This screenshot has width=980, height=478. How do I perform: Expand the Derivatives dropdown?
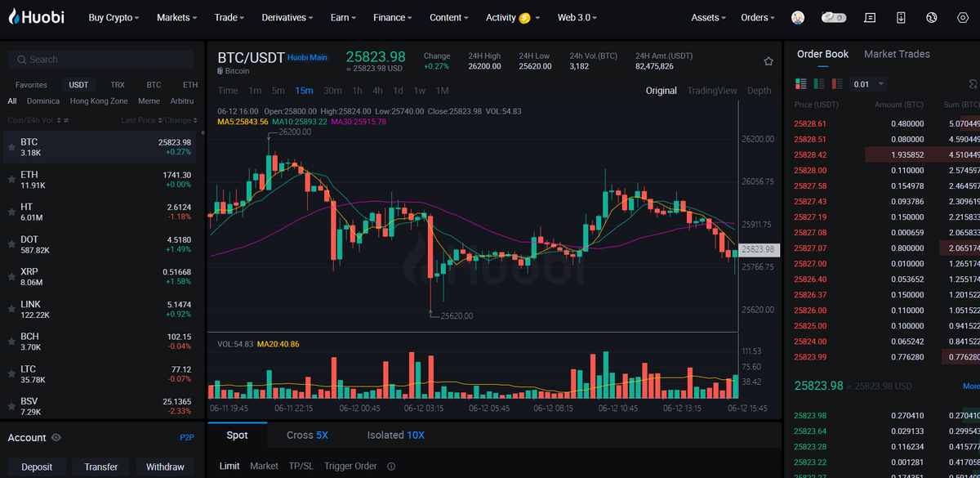coord(287,17)
